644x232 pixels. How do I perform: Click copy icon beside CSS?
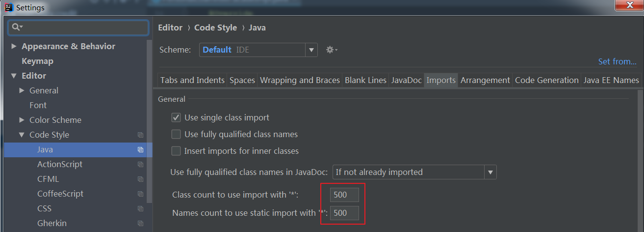coord(140,208)
